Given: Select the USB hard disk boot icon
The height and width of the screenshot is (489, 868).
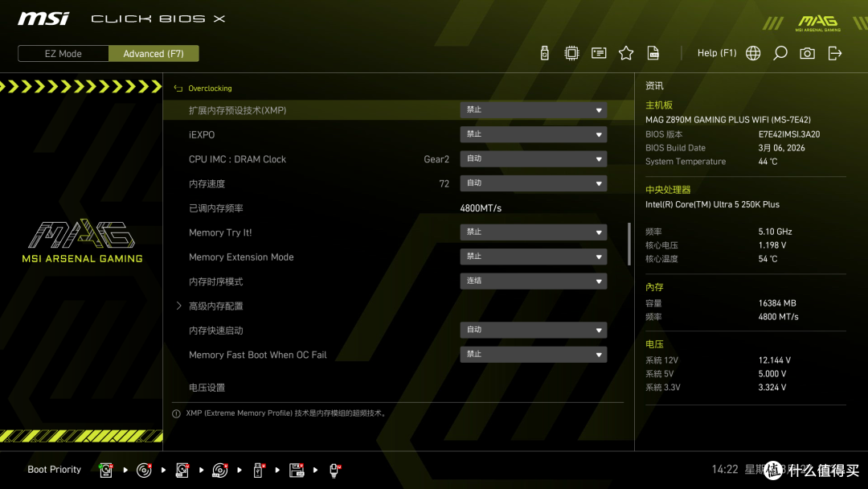Looking at the screenshot, I should (x=182, y=471).
